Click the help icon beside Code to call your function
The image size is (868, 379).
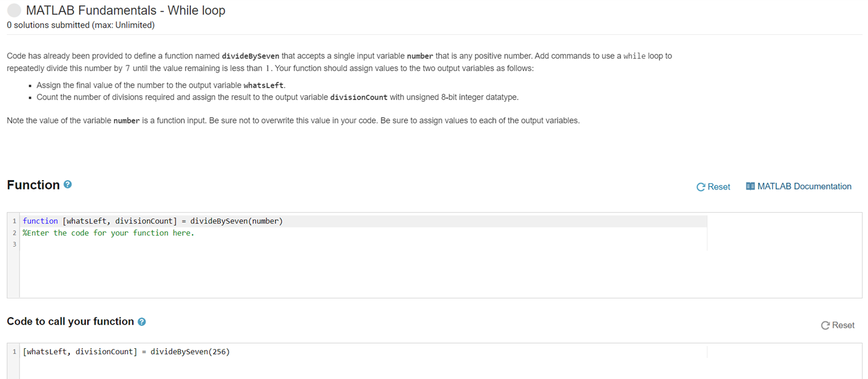coord(142,322)
